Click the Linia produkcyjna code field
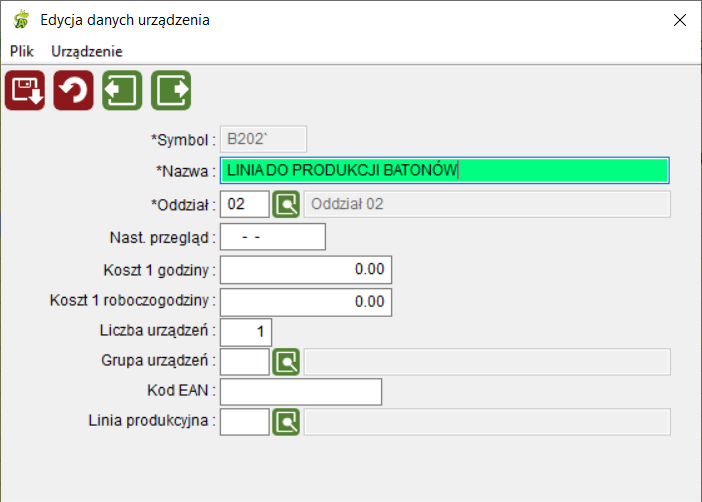The image size is (702, 502). point(245,422)
